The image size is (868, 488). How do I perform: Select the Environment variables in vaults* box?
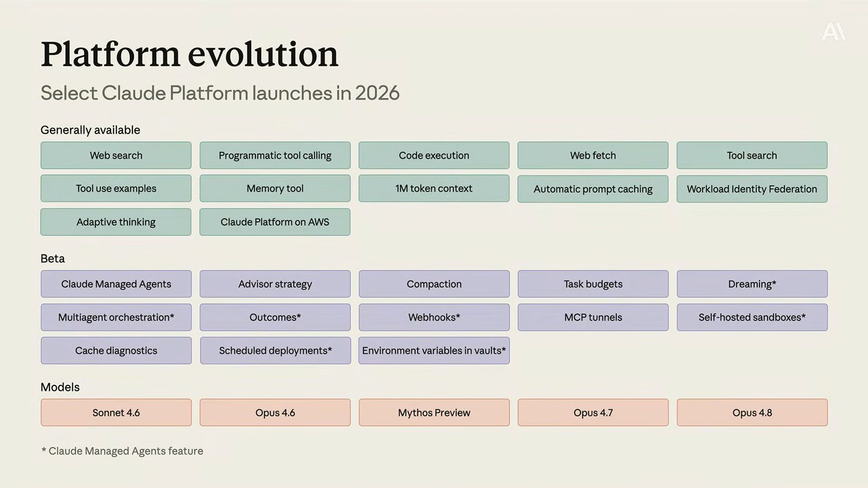click(x=434, y=351)
